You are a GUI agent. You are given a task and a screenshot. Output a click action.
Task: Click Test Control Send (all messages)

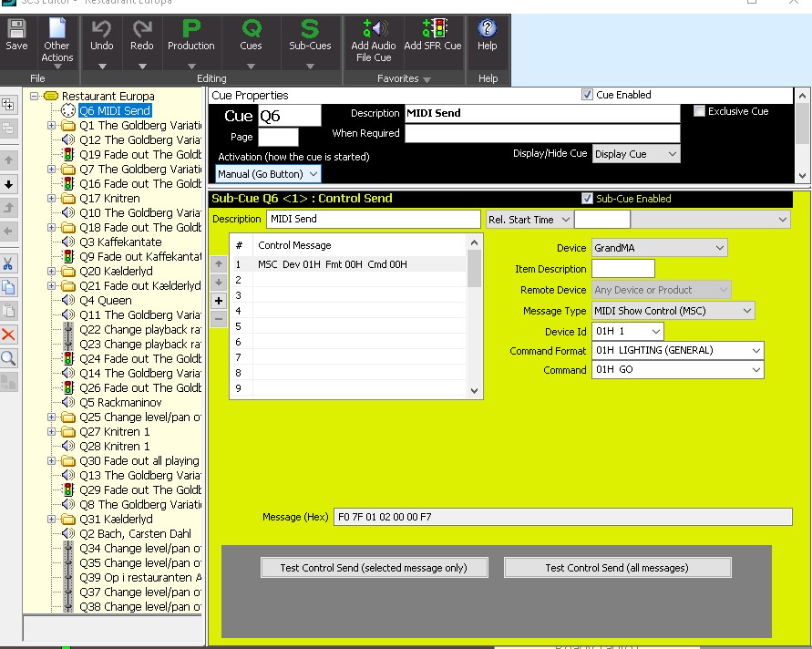(617, 568)
